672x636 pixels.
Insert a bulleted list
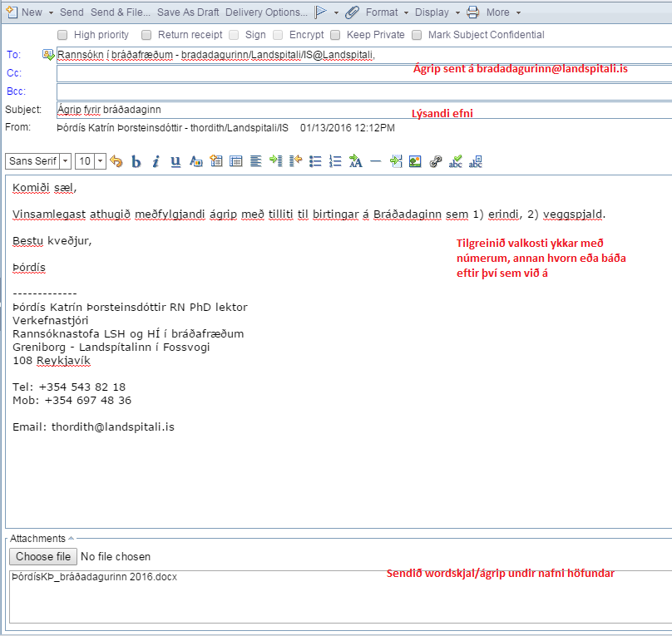click(x=315, y=161)
